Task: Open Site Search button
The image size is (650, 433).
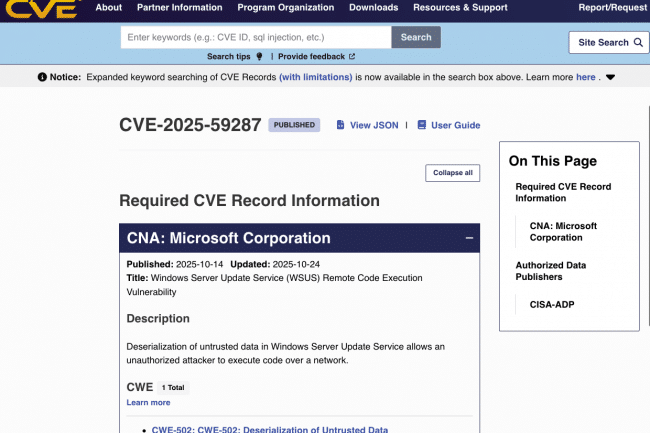Action: click(x=608, y=43)
